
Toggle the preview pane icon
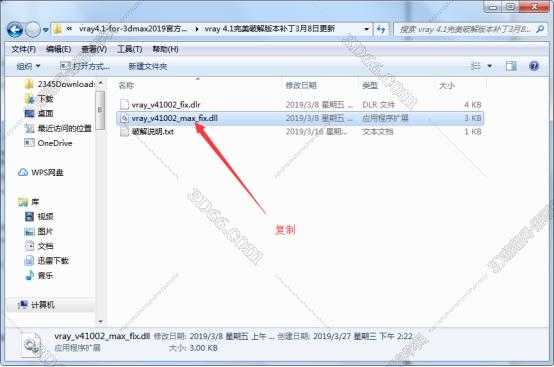tap(511, 66)
